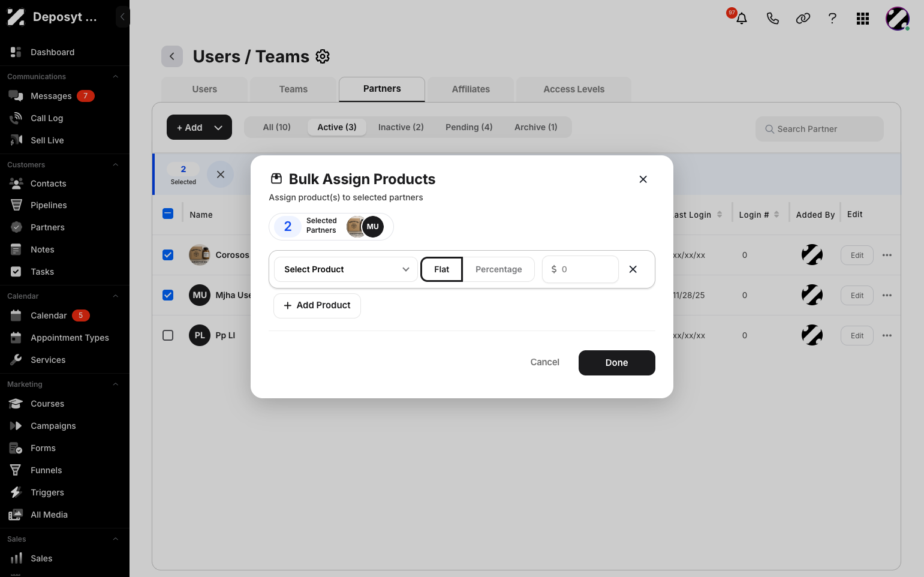Switch to the Access Levels tab
The height and width of the screenshot is (577, 924).
[x=574, y=89]
